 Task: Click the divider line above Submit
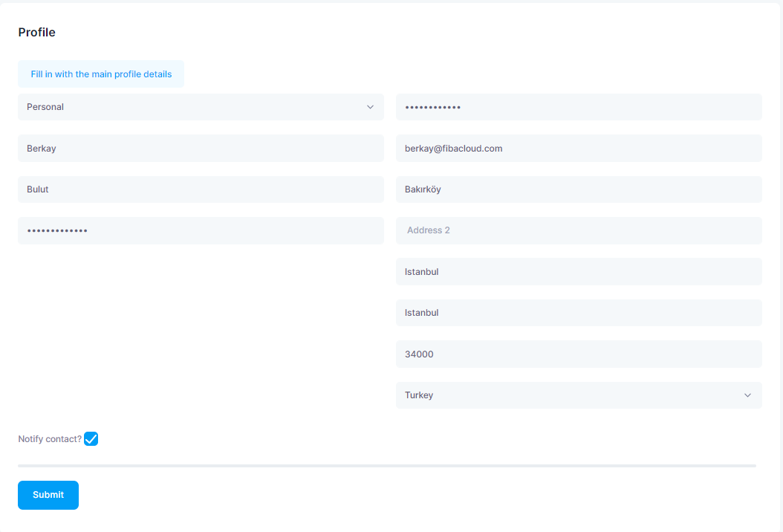[387, 466]
